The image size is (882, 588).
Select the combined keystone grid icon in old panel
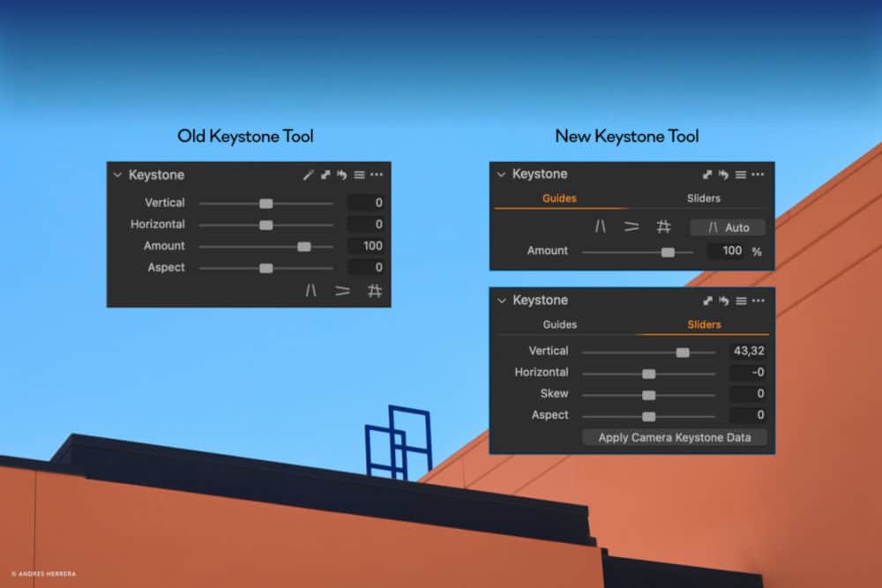click(375, 291)
